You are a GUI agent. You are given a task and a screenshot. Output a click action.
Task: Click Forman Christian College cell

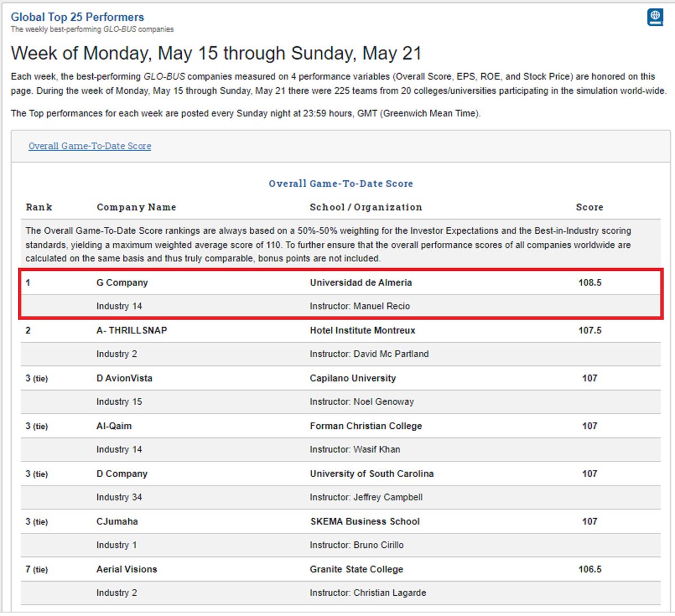(366, 426)
